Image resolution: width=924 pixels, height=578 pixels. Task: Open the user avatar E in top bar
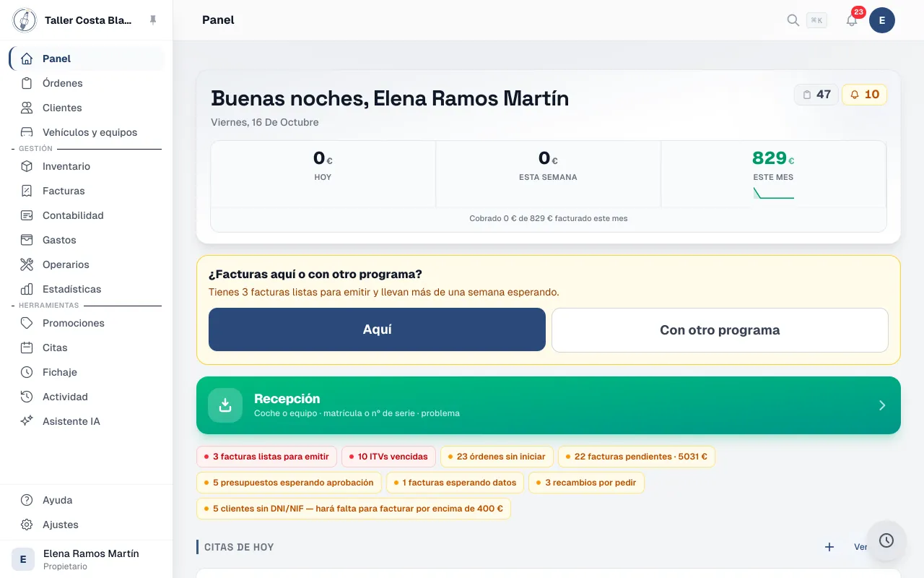pyautogui.click(x=882, y=20)
